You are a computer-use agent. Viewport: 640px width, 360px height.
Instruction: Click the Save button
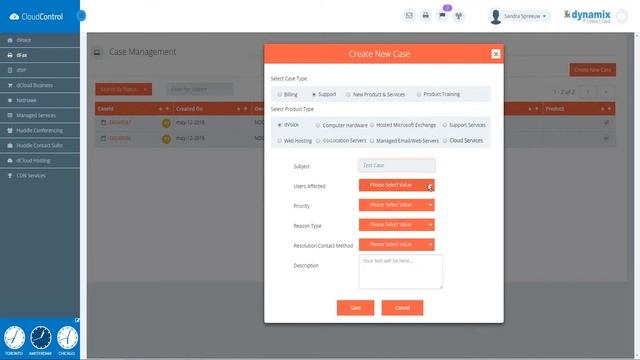(x=355, y=308)
